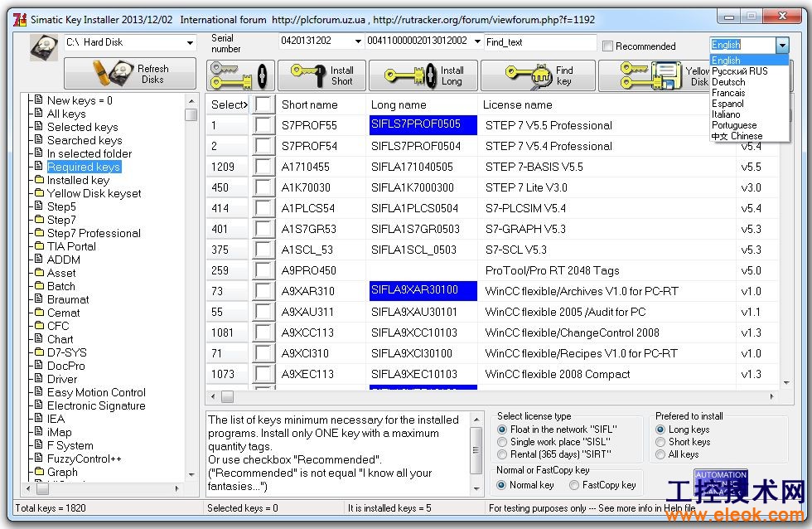Open the Easy Motion Control tree item

pos(96,393)
